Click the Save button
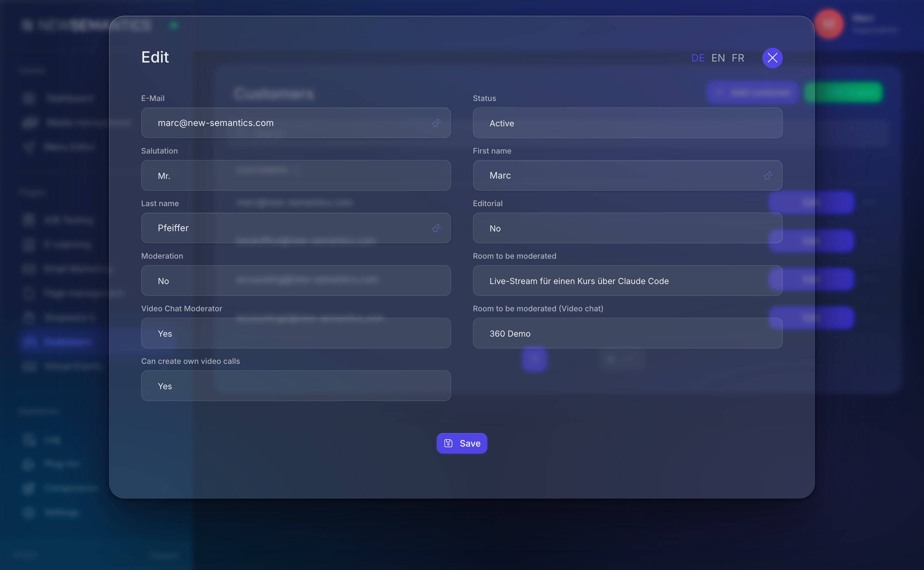This screenshot has width=924, height=570. click(462, 443)
